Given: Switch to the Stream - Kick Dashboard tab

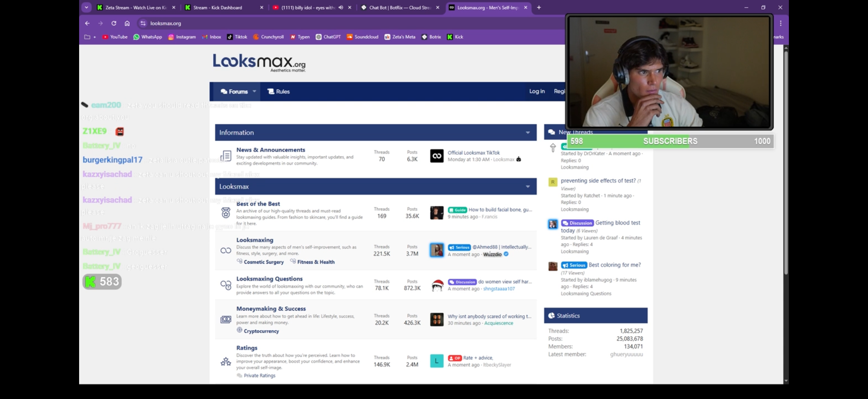Looking at the screenshot, I should click(218, 7).
